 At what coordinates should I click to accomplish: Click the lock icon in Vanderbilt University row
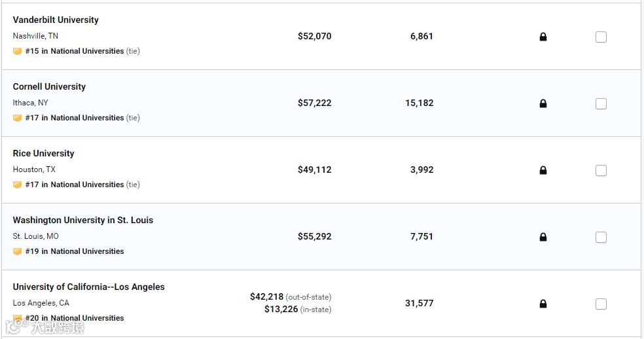[x=543, y=37]
